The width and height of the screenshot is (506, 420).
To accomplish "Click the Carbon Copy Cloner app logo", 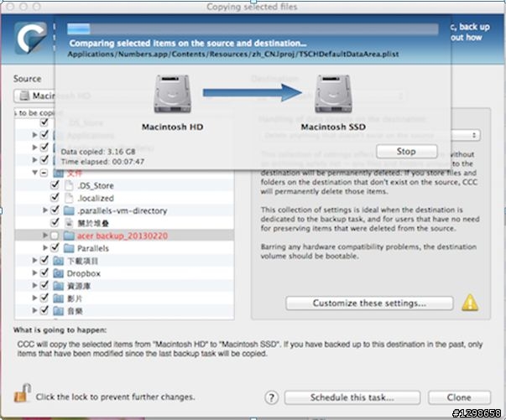I will tap(30, 38).
